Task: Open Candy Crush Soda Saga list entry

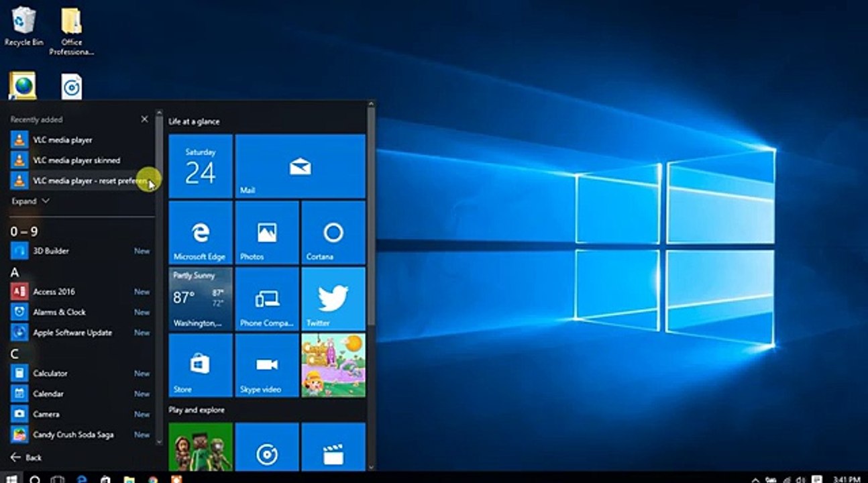Action: click(80, 435)
